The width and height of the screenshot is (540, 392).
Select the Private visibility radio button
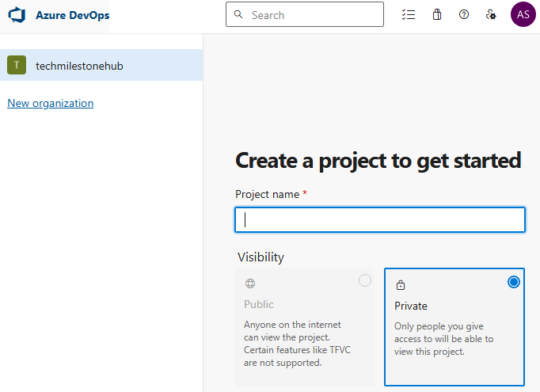click(514, 282)
